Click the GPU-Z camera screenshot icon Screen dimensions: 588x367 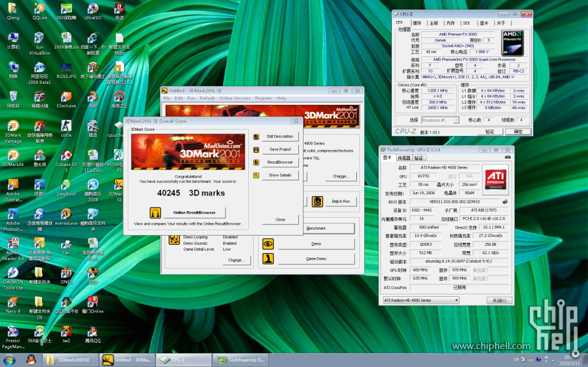(x=508, y=158)
